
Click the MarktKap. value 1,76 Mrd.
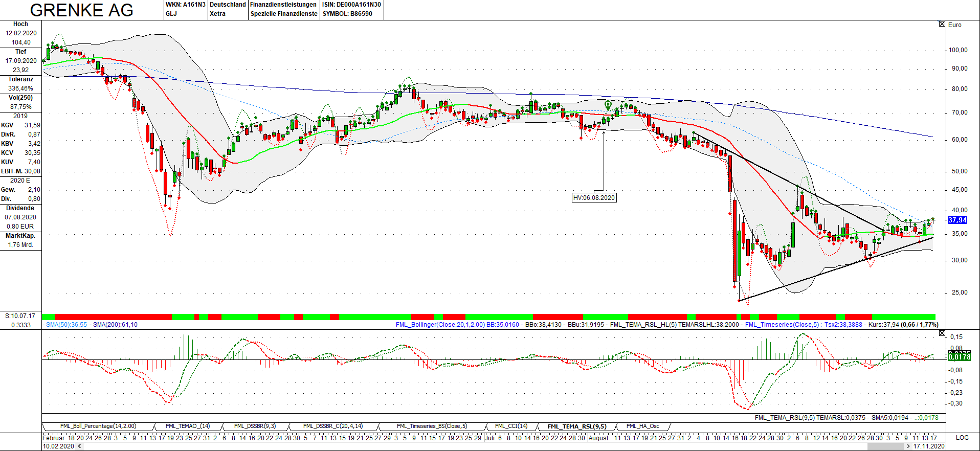tap(21, 245)
